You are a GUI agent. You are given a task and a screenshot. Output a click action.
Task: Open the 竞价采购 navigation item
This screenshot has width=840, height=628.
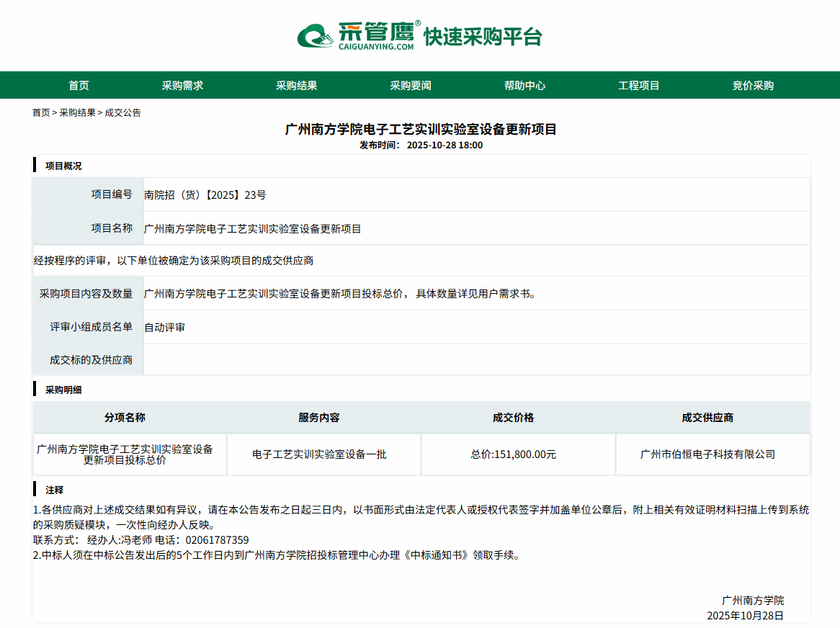pyautogui.click(x=753, y=86)
